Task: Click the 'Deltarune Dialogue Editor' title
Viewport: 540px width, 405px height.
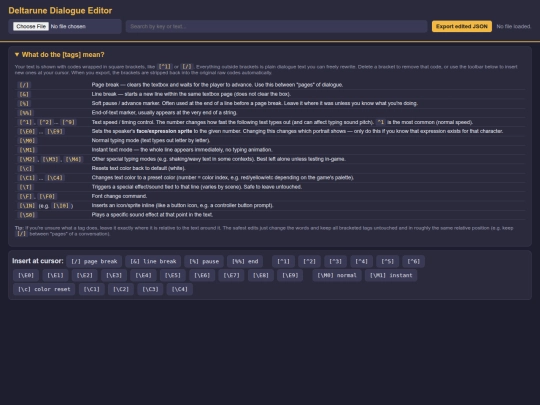Action: click(60, 11)
